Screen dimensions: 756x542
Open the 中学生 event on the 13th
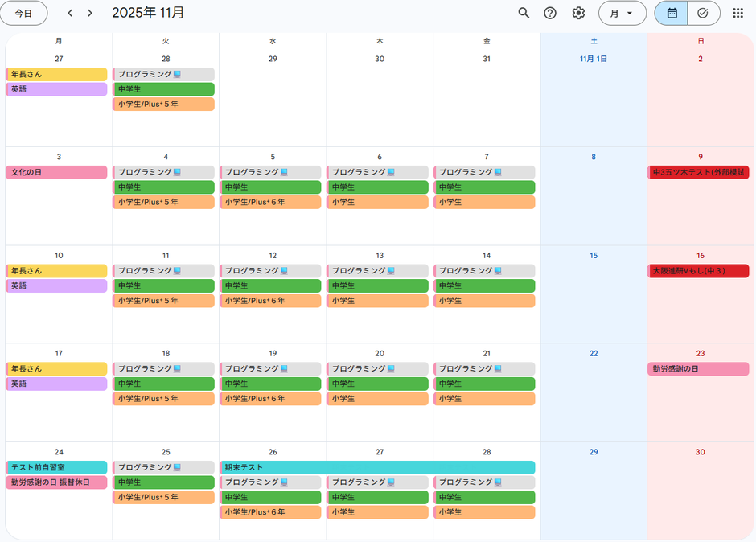click(377, 286)
